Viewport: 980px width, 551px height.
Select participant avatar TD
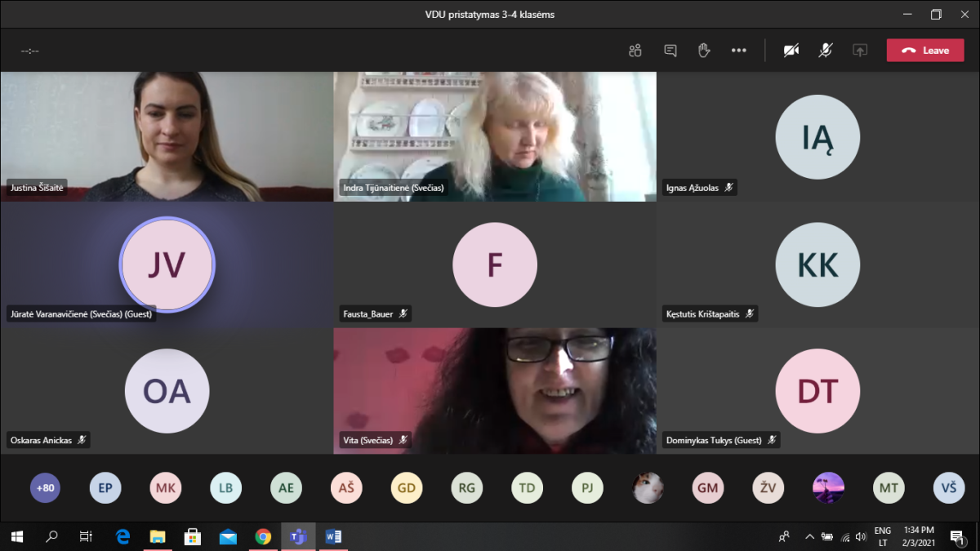click(x=528, y=488)
